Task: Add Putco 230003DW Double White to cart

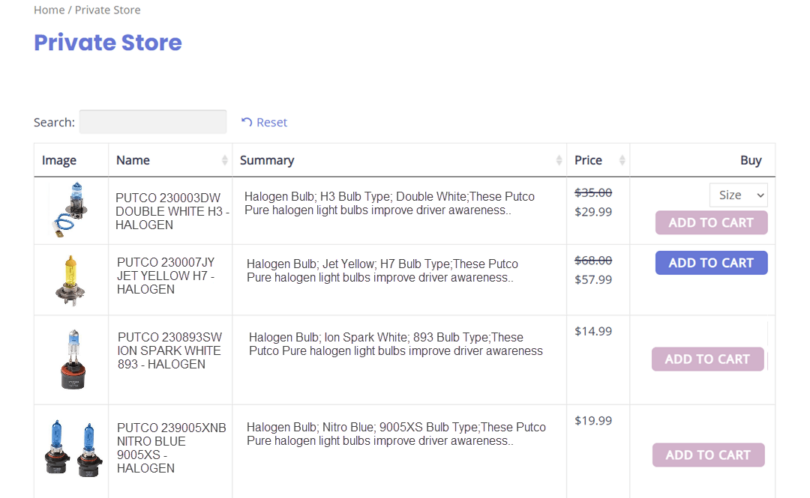Action: coord(711,223)
